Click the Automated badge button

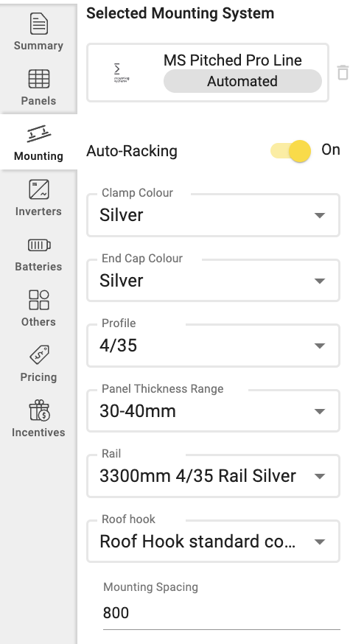point(242,81)
